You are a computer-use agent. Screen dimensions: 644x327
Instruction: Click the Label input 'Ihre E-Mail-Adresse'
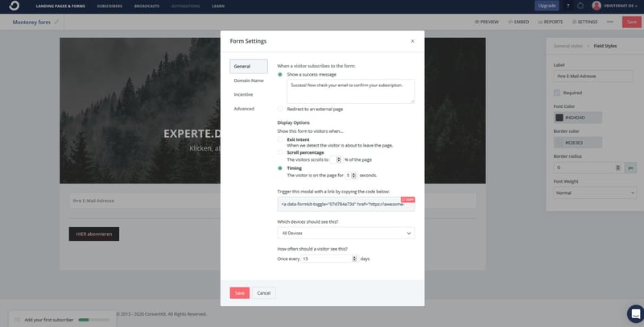593,76
